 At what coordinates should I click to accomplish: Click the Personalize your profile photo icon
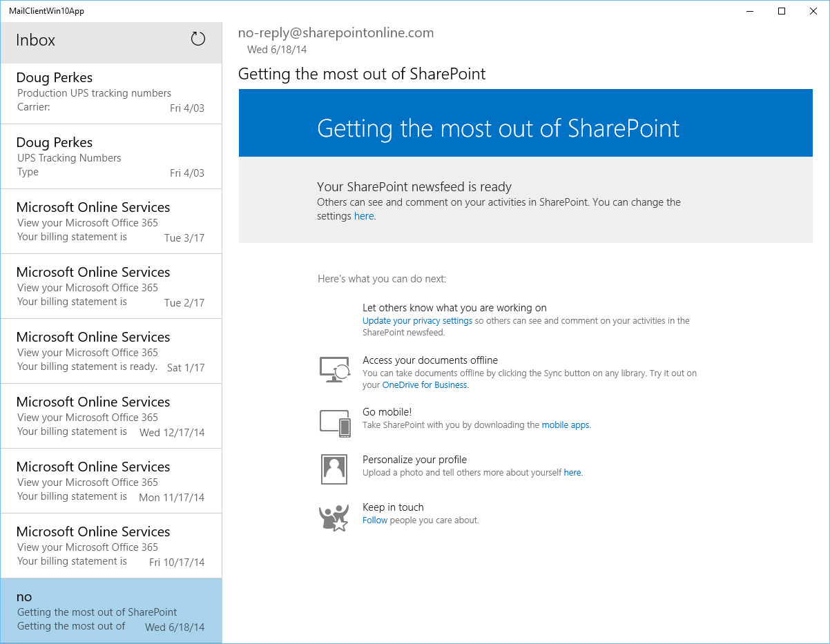click(x=334, y=469)
